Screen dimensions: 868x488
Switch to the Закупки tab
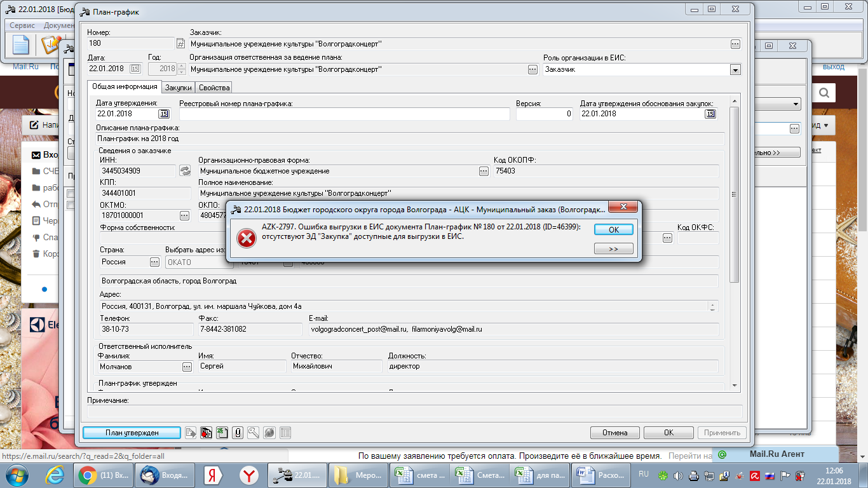tap(179, 88)
